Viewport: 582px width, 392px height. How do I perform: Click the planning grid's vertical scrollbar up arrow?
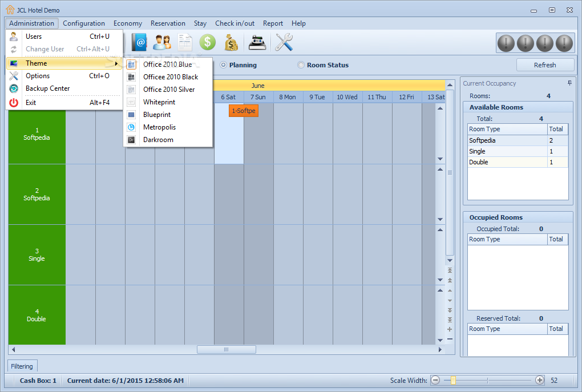[x=450, y=84]
